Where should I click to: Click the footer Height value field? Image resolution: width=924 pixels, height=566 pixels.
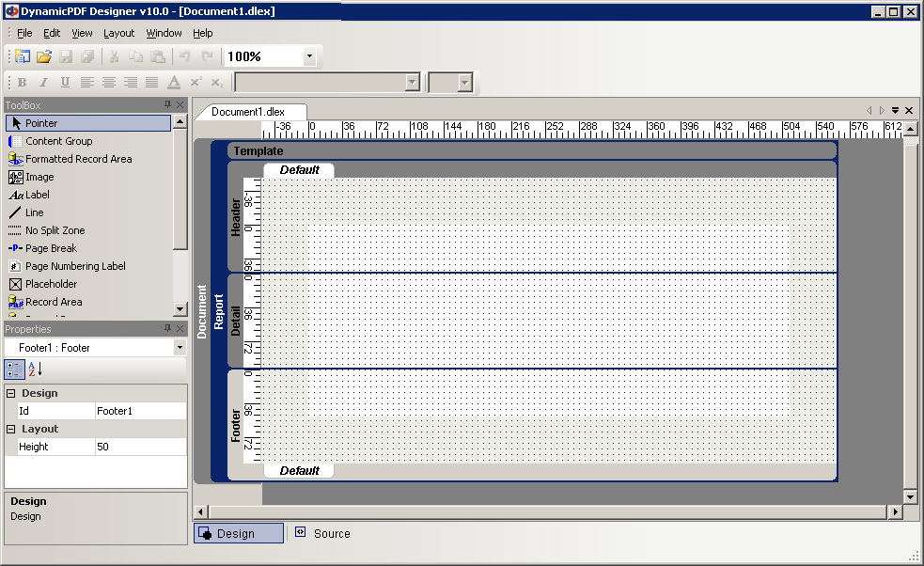[x=139, y=447]
